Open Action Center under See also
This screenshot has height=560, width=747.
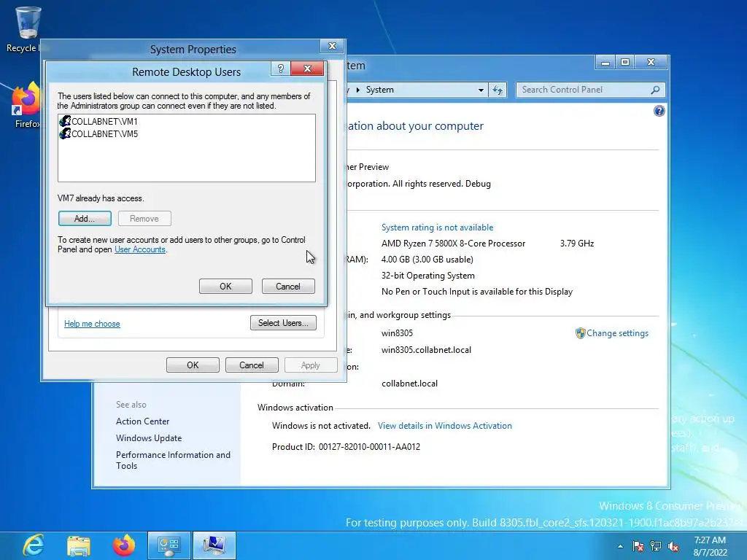pos(142,421)
